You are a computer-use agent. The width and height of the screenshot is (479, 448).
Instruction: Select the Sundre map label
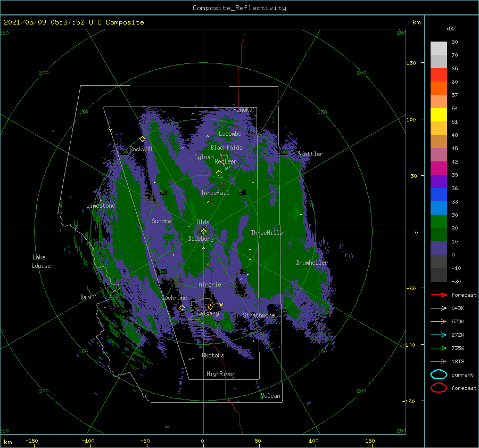tap(161, 221)
